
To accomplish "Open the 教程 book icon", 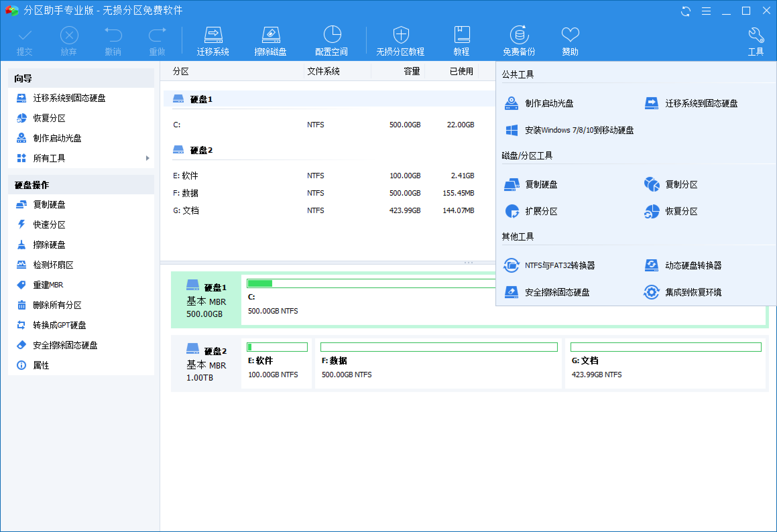I will pos(462,41).
